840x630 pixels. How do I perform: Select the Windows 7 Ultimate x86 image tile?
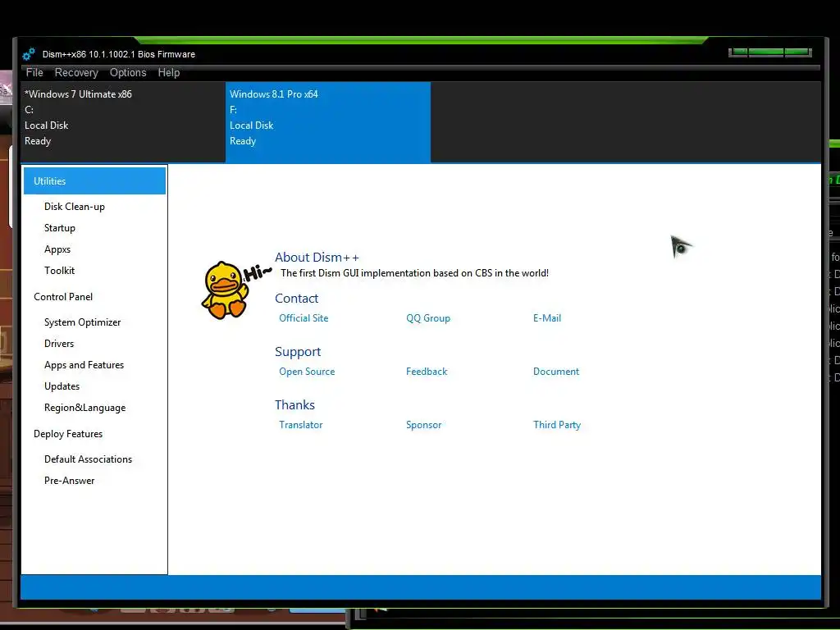coord(123,121)
